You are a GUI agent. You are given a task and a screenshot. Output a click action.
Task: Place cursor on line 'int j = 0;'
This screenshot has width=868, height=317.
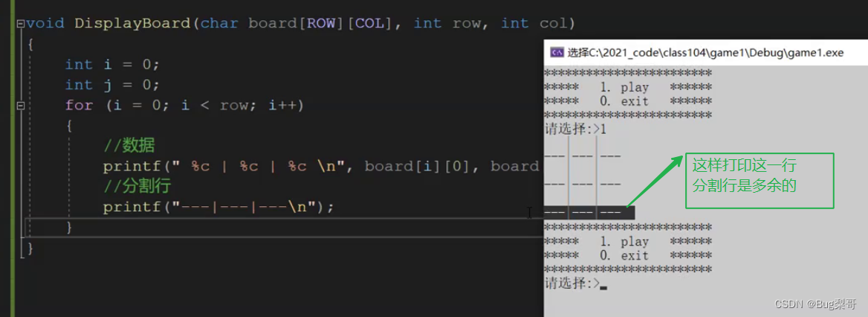pos(112,86)
